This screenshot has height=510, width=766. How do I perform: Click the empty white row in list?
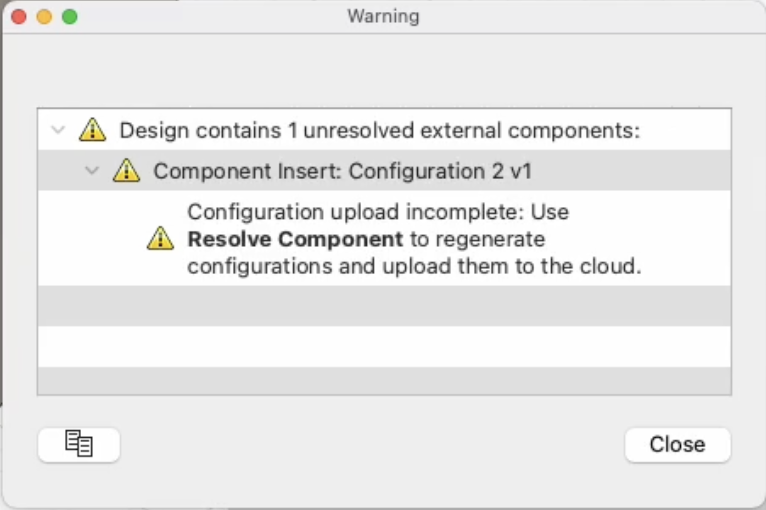point(384,346)
